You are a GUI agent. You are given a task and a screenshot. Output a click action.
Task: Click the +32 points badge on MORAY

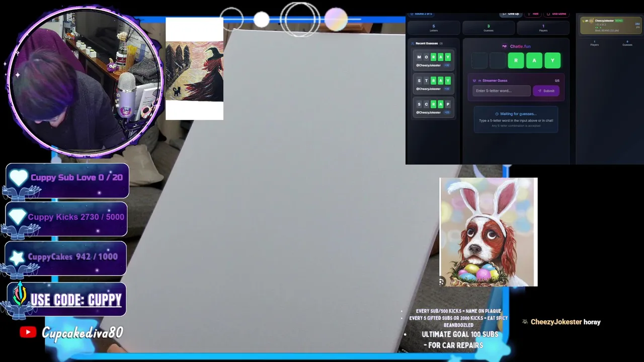point(447,65)
